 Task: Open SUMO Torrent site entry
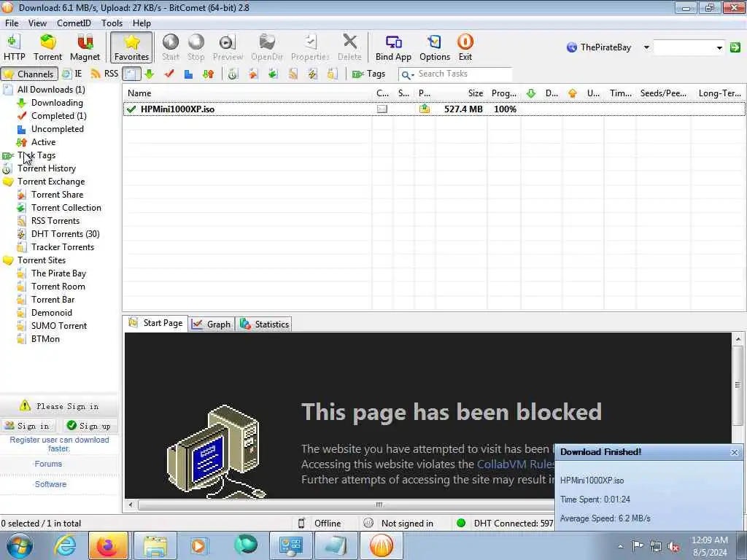[x=59, y=326]
